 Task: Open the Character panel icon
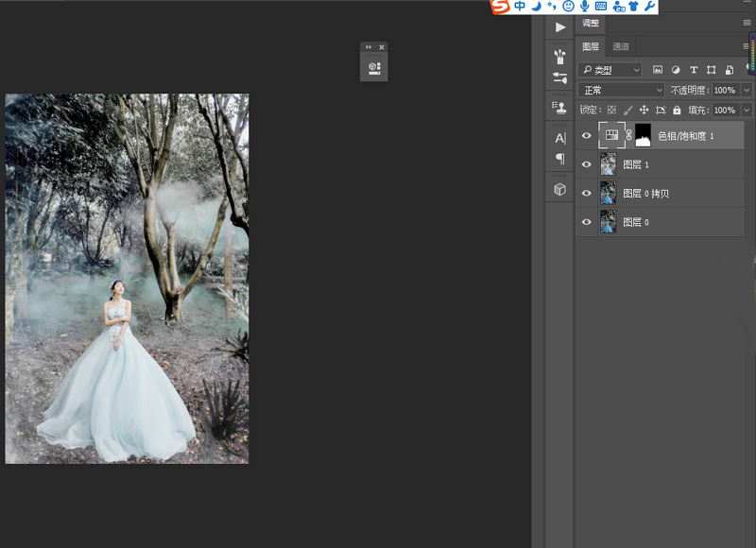pos(560,138)
